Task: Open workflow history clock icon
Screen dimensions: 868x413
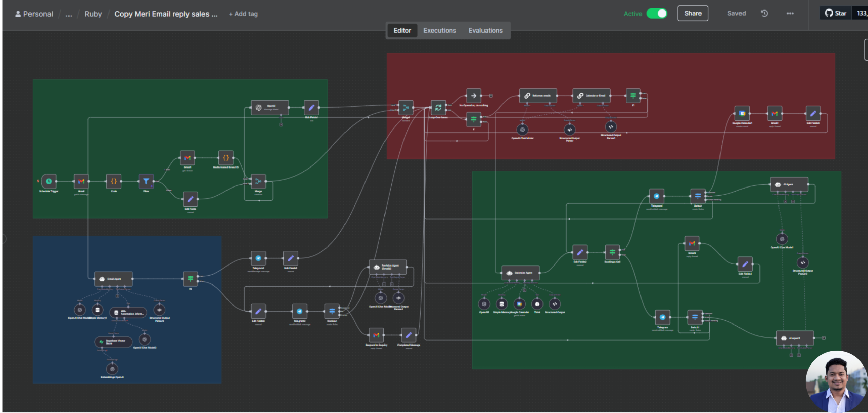Action: pos(764,14)
